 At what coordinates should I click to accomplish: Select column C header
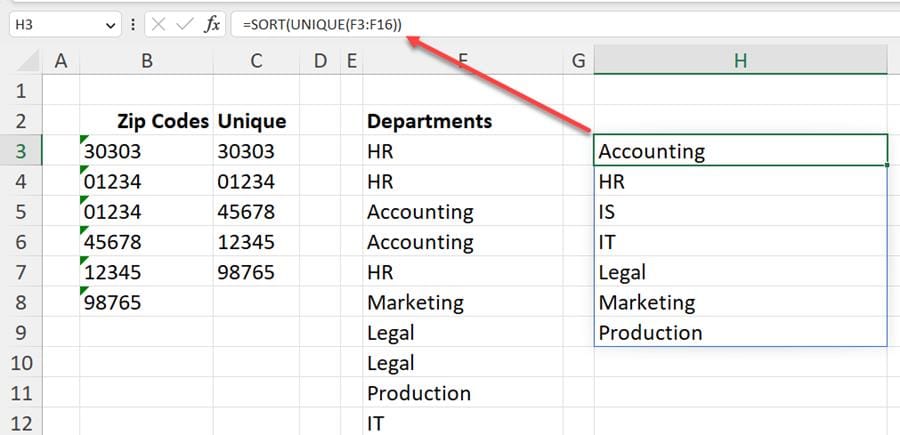[256, 60]
